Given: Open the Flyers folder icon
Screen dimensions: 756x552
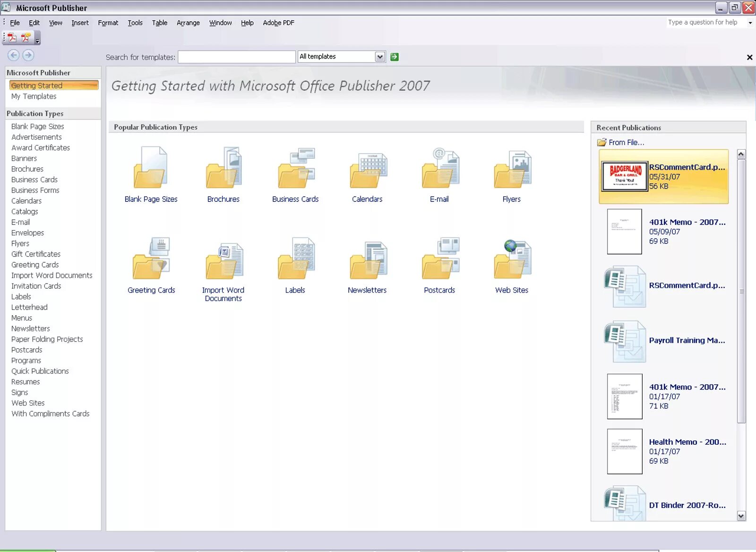Looking at the screenshot, I should (512, 169).
